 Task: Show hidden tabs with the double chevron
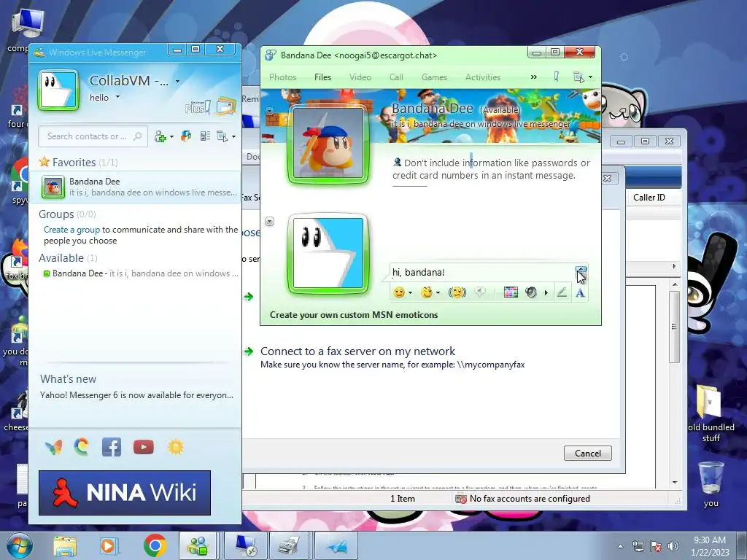click(x=533, y=77)
